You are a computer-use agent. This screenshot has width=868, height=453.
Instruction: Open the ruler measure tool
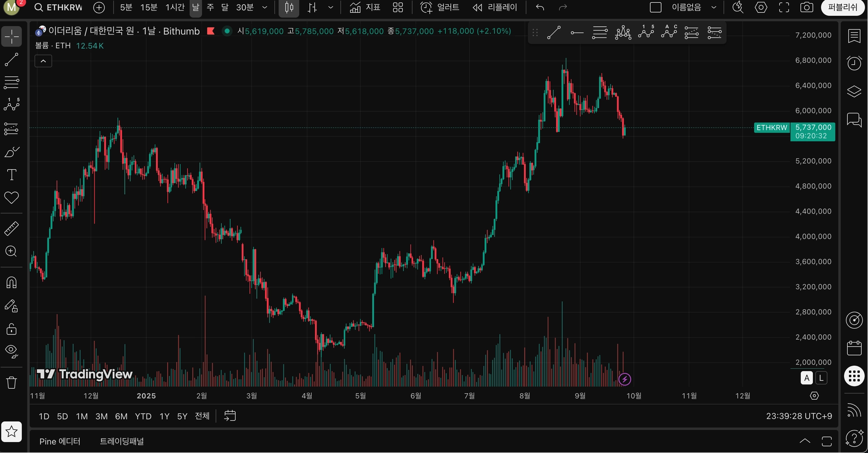tap(11, 228)
